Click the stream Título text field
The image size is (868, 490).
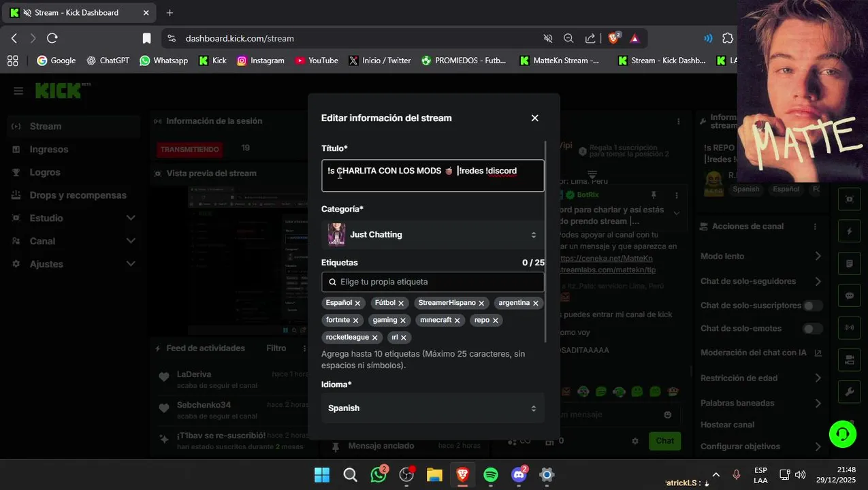coord(433,176)
